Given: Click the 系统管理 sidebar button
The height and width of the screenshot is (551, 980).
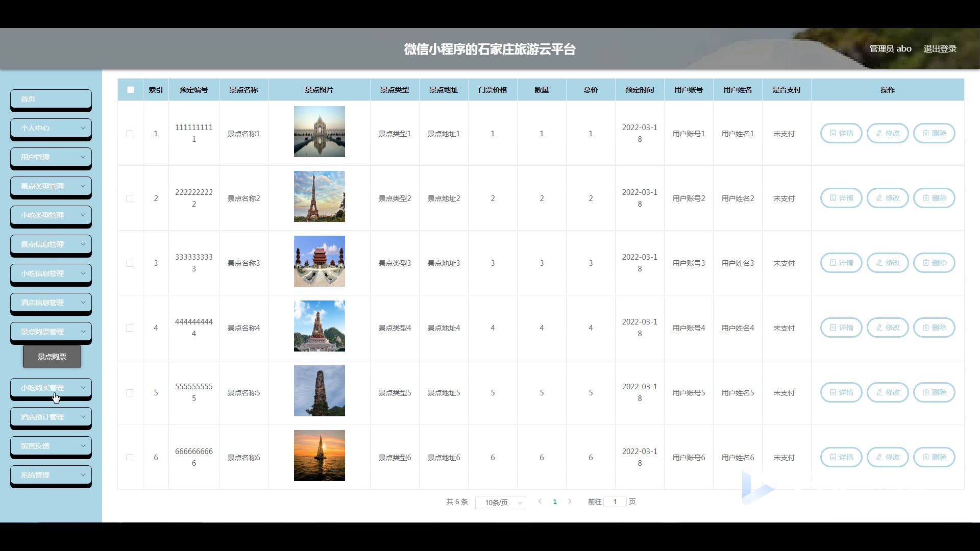Looking at the screenshot, I should (x=51, y=475).
